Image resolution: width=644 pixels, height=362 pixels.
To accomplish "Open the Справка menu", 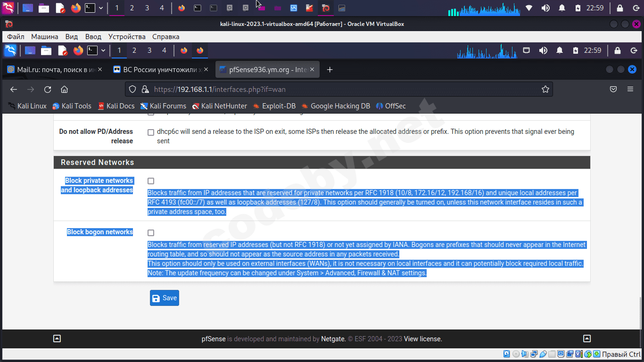I will pyautogui.click(x=166, y=36).
